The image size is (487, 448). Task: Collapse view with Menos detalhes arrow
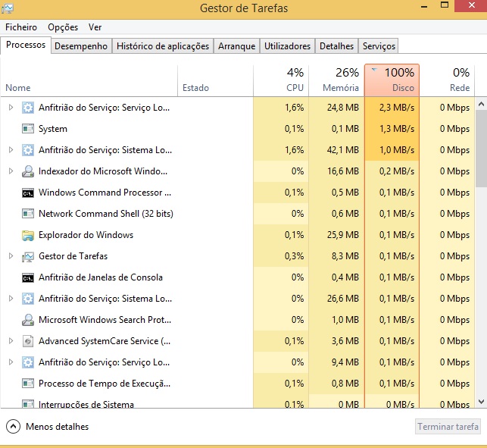tap(13, 426)
